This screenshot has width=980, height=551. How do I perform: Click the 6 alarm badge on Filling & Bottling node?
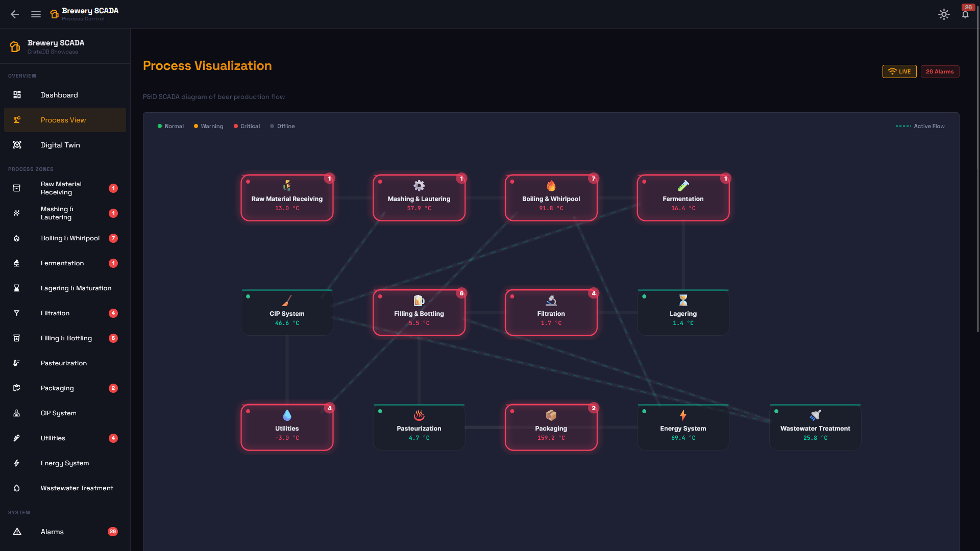click(x=461, y=293)
